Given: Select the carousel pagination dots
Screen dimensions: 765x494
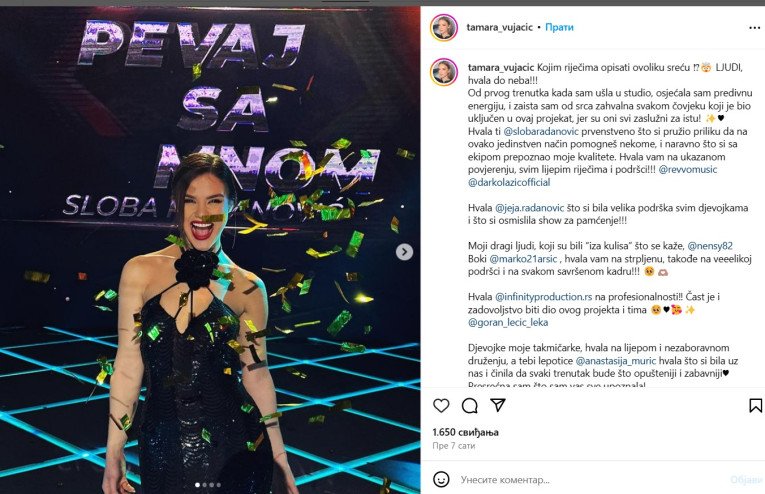Looking at the screenshot, I should pos(208,485).
